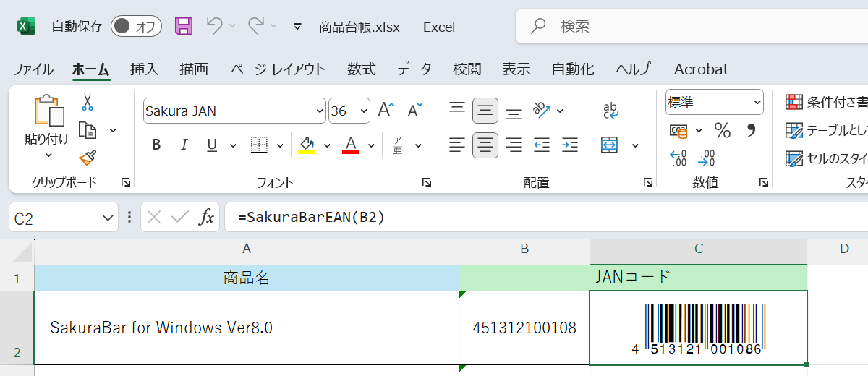The height and width of the screenshot is (376, 868).
Task: Open the ファイル tab
Action: point(33,69)
